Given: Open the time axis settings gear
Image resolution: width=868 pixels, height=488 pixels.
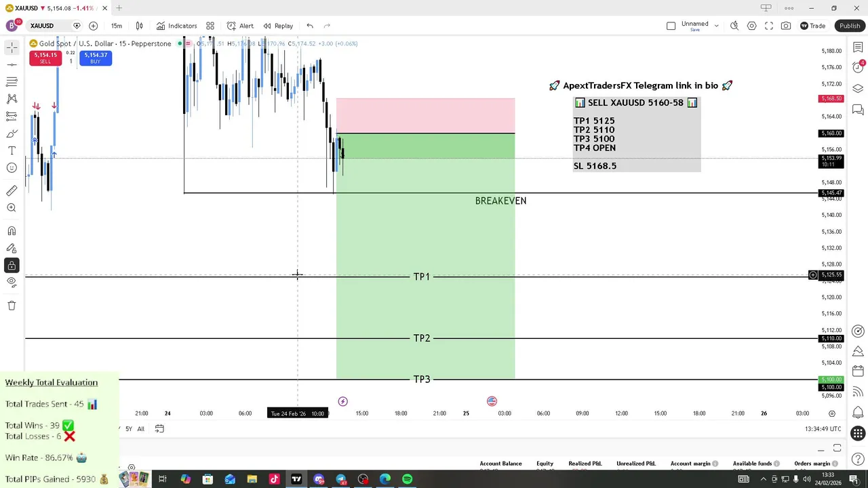Looking at the screenshot, I should (x=832, y=413).
